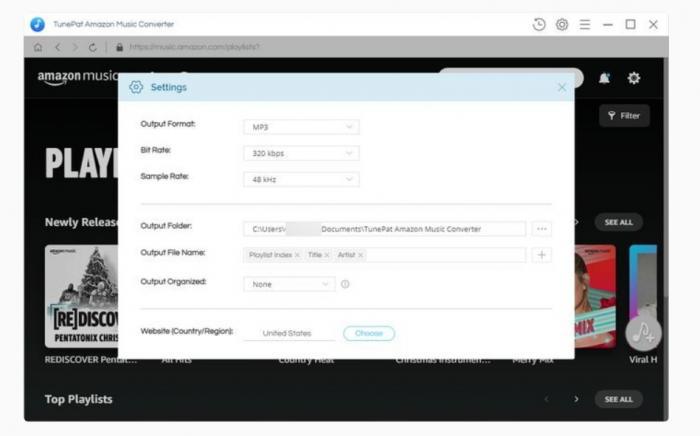This screenshot has width=700, height=436.
Task: Reload the page with refresh icon
Action: tap(92, 47)
